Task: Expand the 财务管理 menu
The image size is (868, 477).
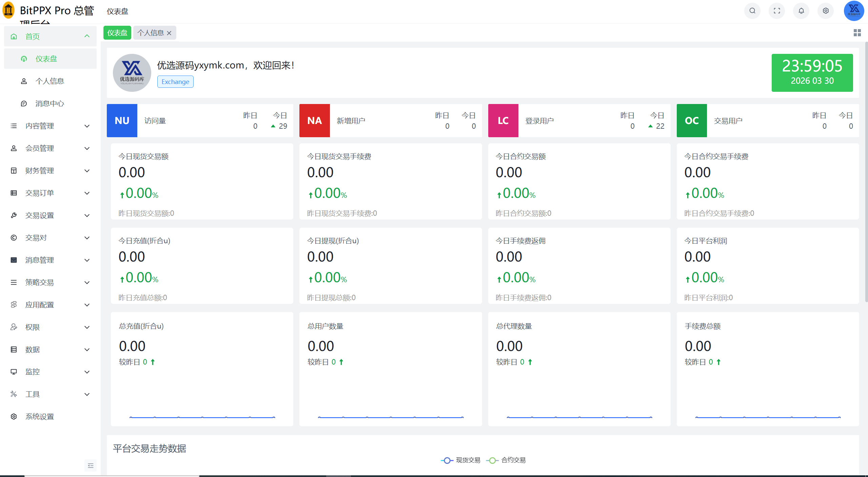Action: coord(50,171)
